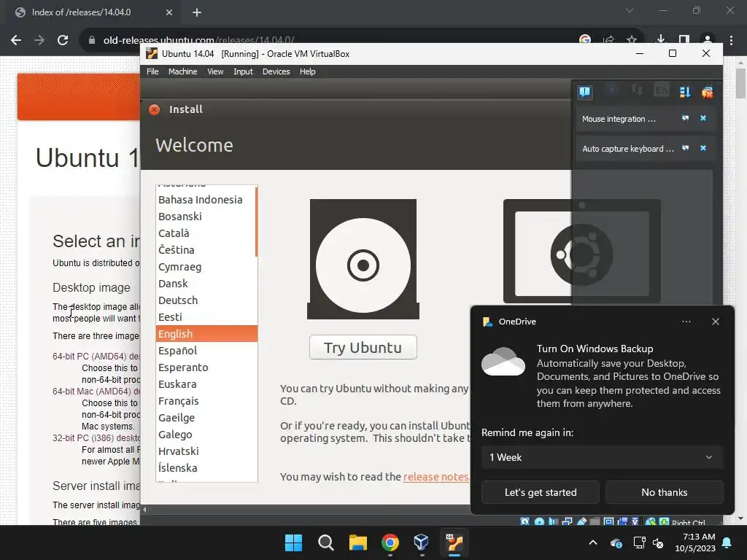Click the CD disc Try Ubuntu image
747x560 pixels.
[x=363, y=259]
